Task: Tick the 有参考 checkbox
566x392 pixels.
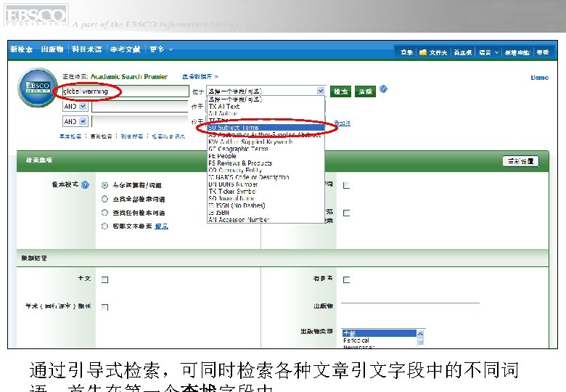Action: point(346,279)
